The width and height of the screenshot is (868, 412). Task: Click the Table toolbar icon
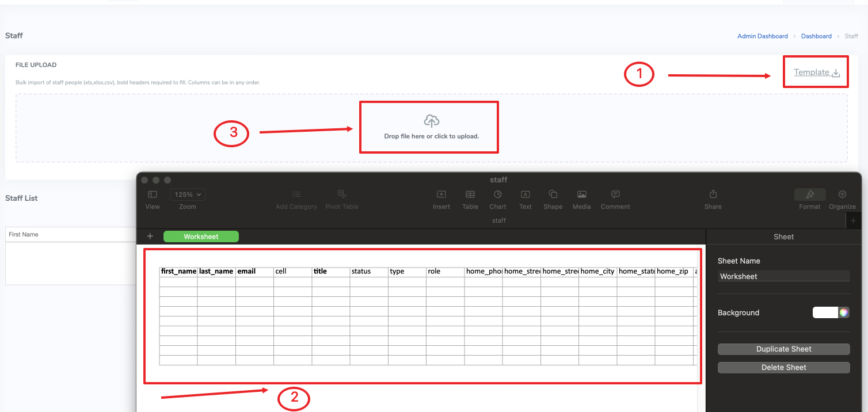click(470, 195)
